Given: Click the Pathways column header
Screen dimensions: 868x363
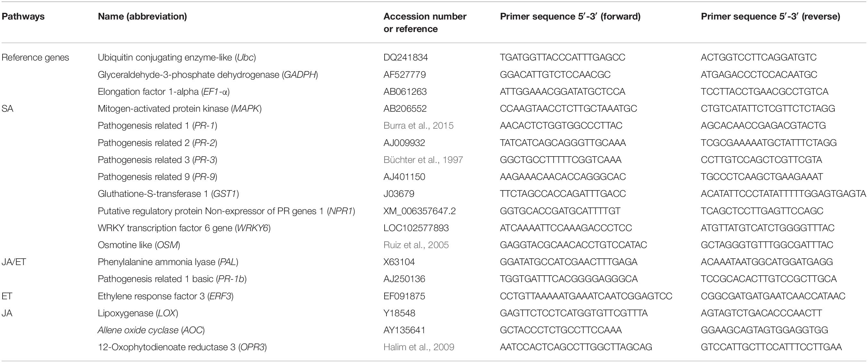Looking at the screenshot, I should (23, 17).
